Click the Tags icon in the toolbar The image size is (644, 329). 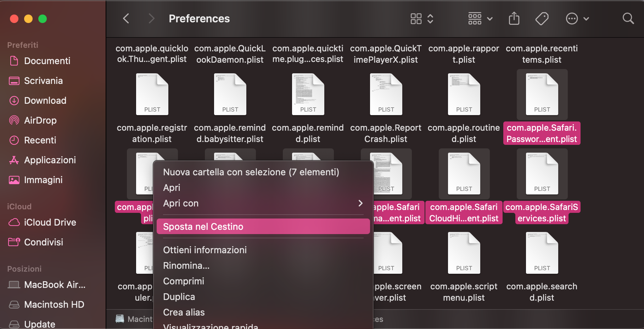coord(541,18)
